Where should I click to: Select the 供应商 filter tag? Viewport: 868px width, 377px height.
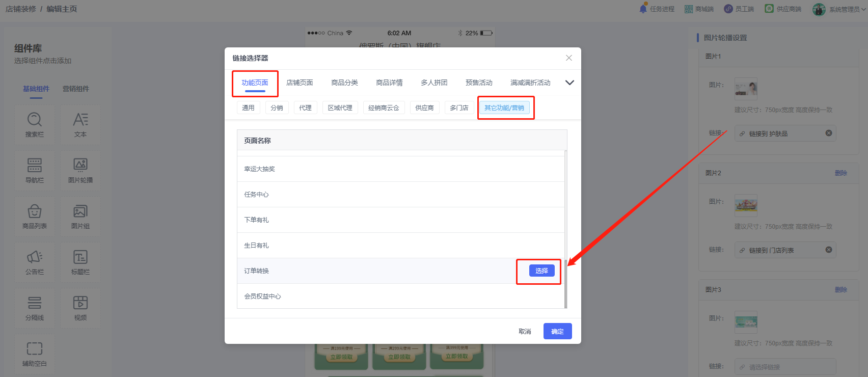[424, 107]
